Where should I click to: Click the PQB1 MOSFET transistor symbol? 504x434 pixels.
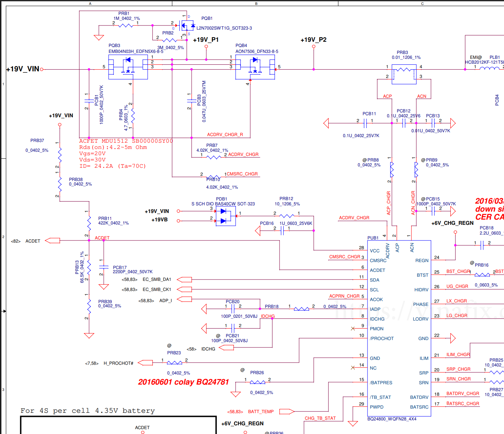(x=187, y=25)
